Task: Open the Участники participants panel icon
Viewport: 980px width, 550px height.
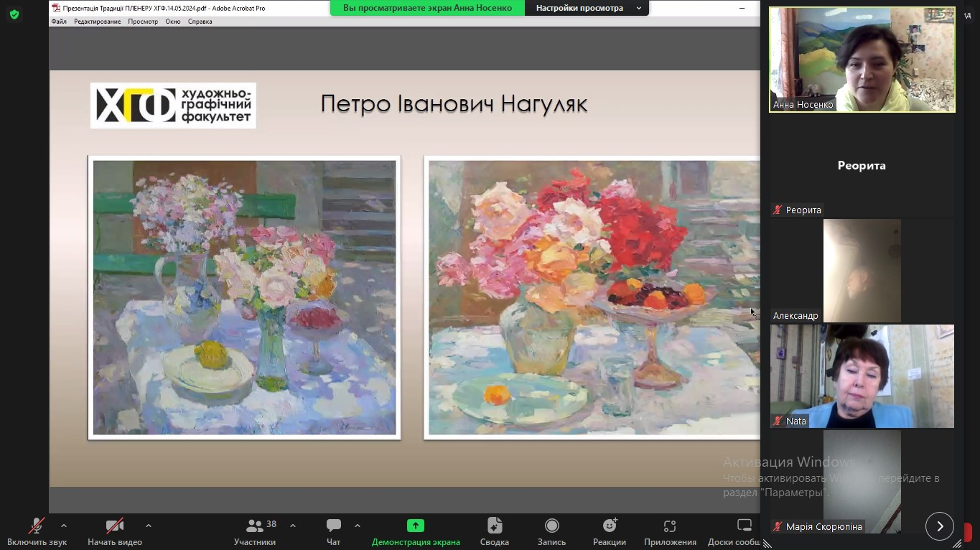Action: 254,526
